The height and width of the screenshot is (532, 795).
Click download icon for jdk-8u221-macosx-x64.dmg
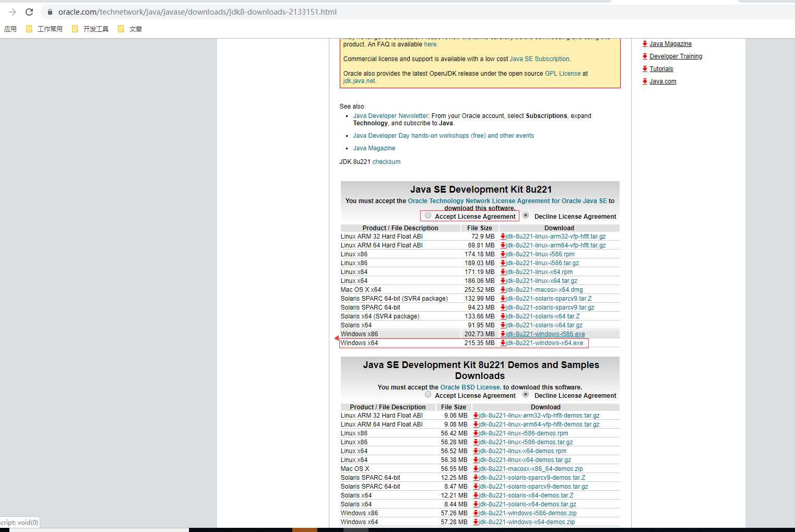(503, 290)
